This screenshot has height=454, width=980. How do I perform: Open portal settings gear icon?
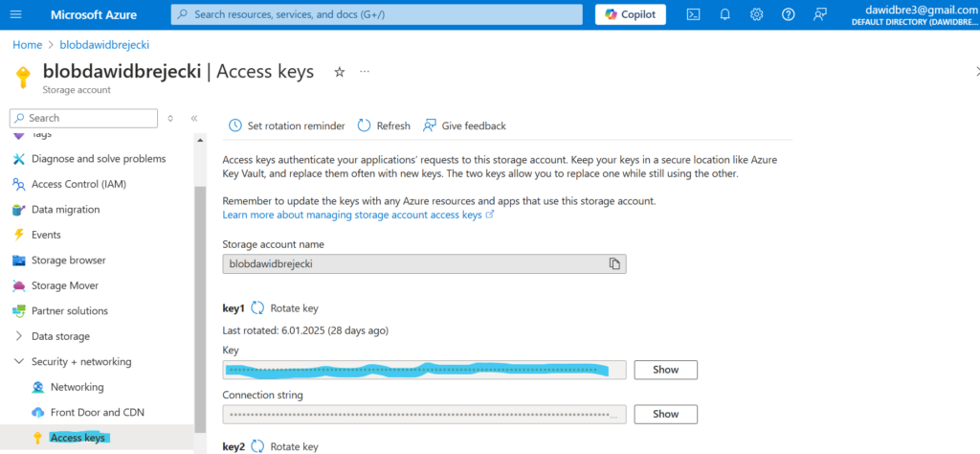click(x=756, y=14)
